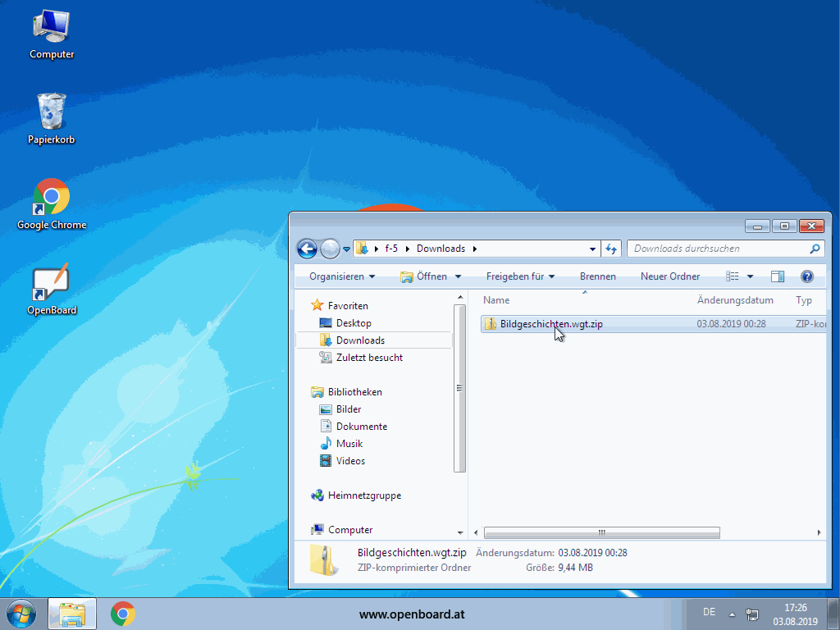The image size is (840, 630).
Task: Open recent pages dropdown arrow
Action: [346, 249]
